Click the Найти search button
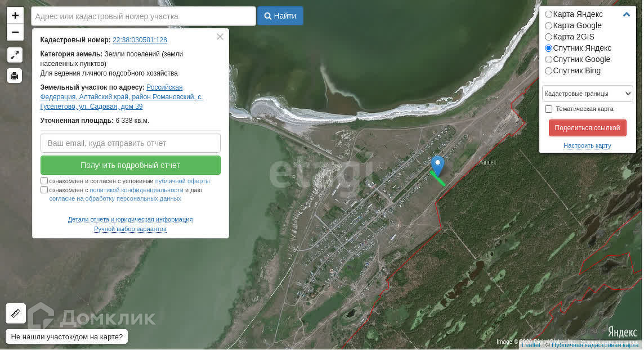Screen dimensions: 644x350 coord(280,16)
